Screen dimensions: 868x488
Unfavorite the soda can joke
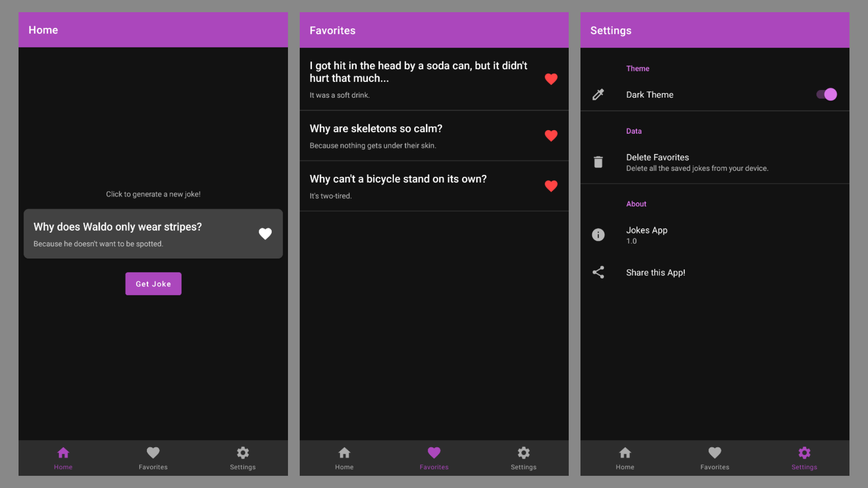tap(551, 79)
